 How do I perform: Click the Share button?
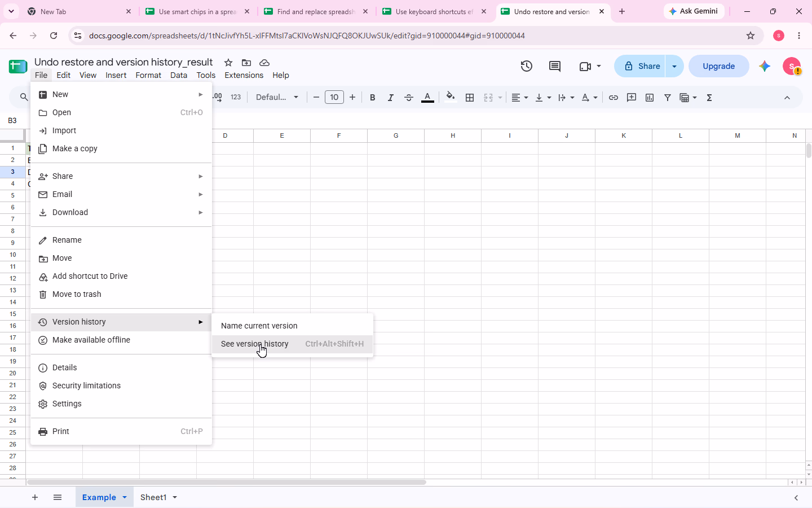click(640, 66)
